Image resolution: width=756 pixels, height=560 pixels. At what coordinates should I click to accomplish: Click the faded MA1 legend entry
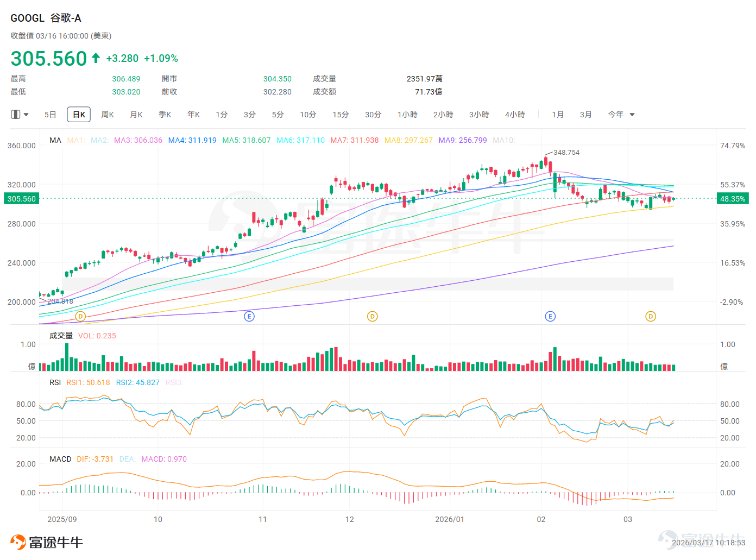[76, 140]
